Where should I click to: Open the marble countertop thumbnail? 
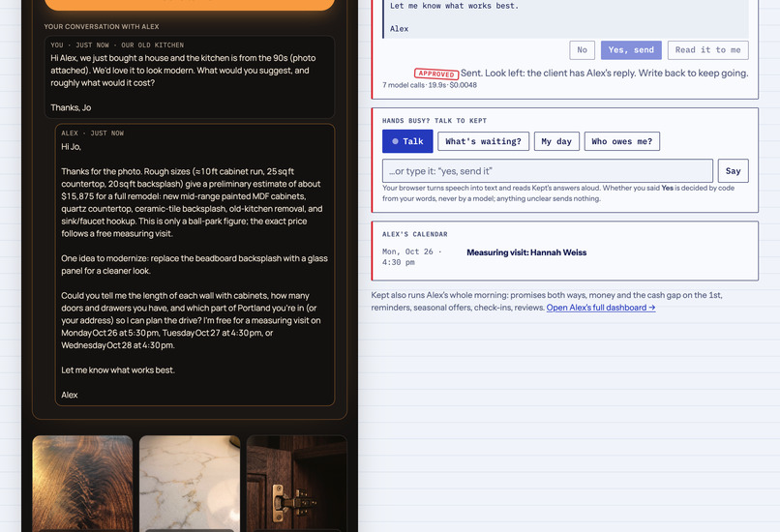click(190, 484)
